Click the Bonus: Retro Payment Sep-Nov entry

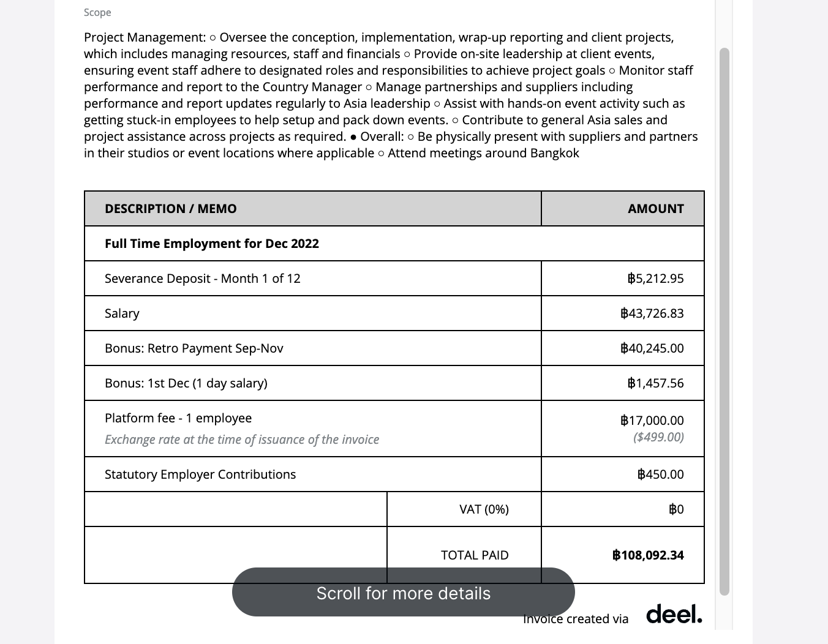[194, 348]
